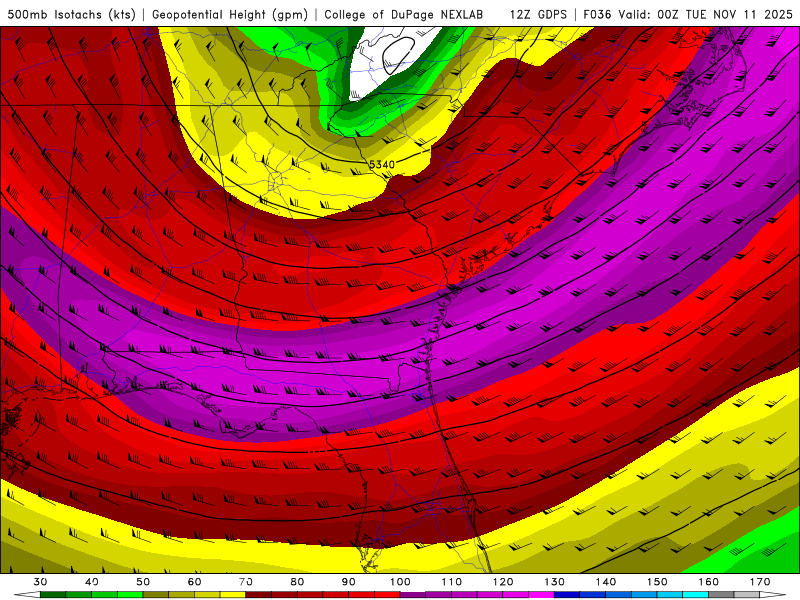Click the '60' legend value
The image size is (800, 600).
[194, 582]
